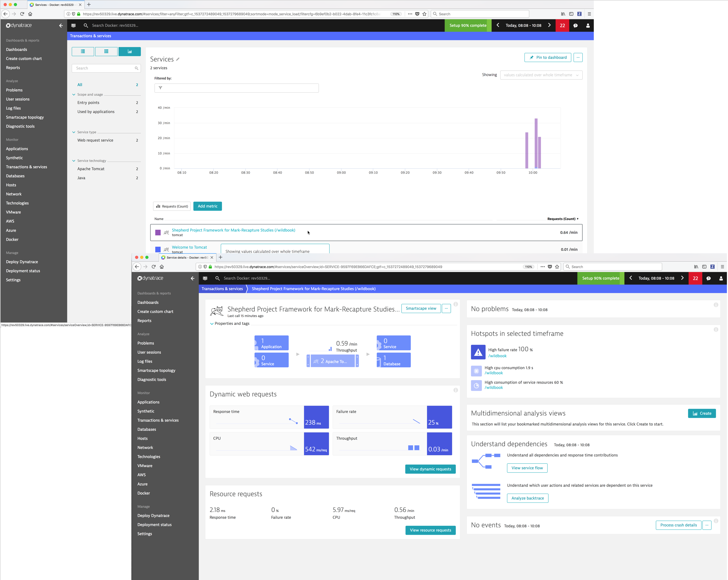Go to previous timeframe in Services window
Viewport: 728px width, 580px height.
(x=498, y=25)
